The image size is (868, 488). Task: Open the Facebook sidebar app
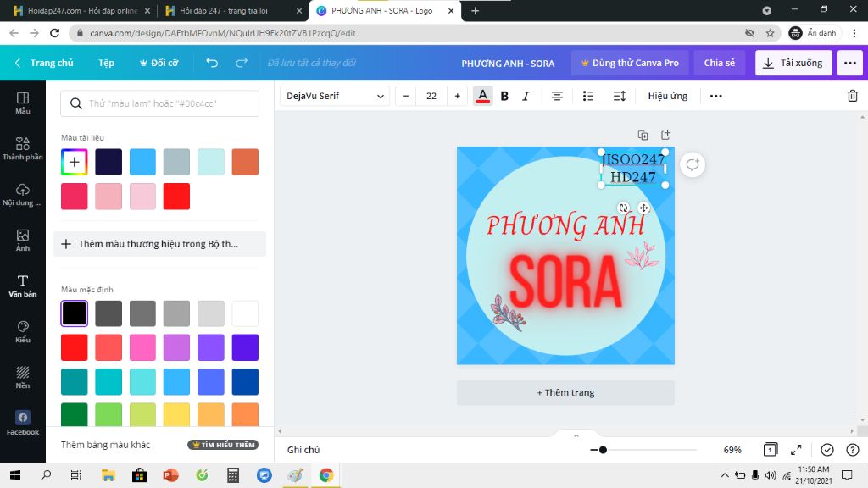pyautogui.click(x=23, y=424)
